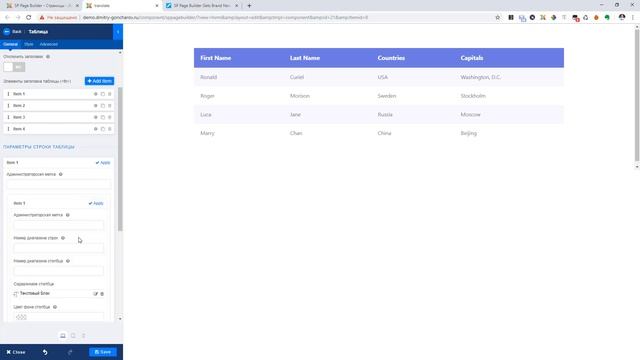
Task: Click Apply on the nested Item 1 panel
Action: (x=96, y=203)
